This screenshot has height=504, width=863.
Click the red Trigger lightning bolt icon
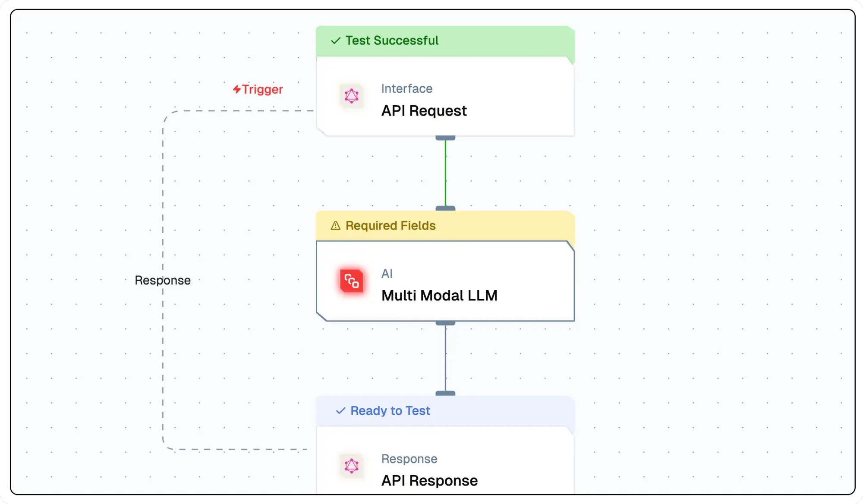(x=236, y=89)
